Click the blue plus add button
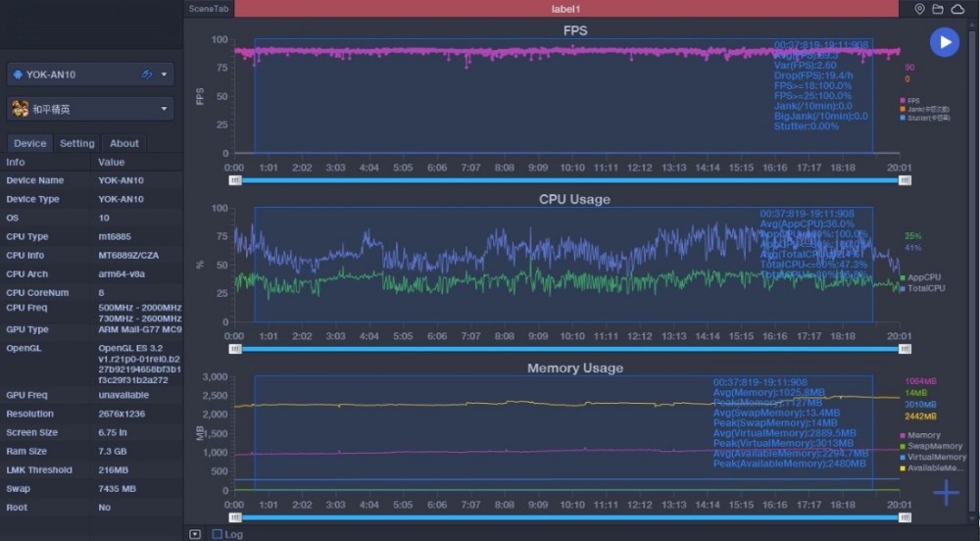Viewport: 980px width, 541px height. pos(947,493)
